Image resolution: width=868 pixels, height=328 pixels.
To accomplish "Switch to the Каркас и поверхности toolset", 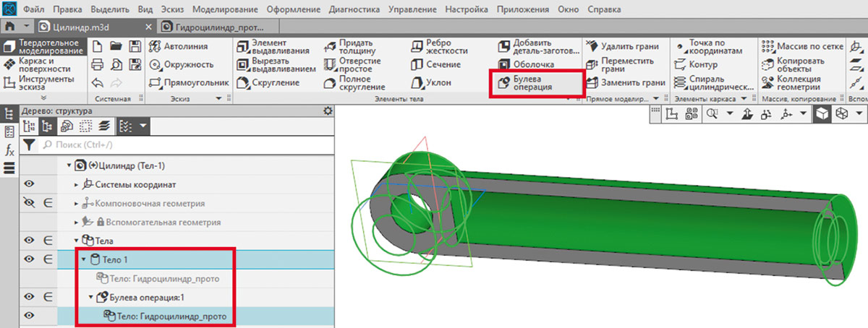I will coord(43,64).
